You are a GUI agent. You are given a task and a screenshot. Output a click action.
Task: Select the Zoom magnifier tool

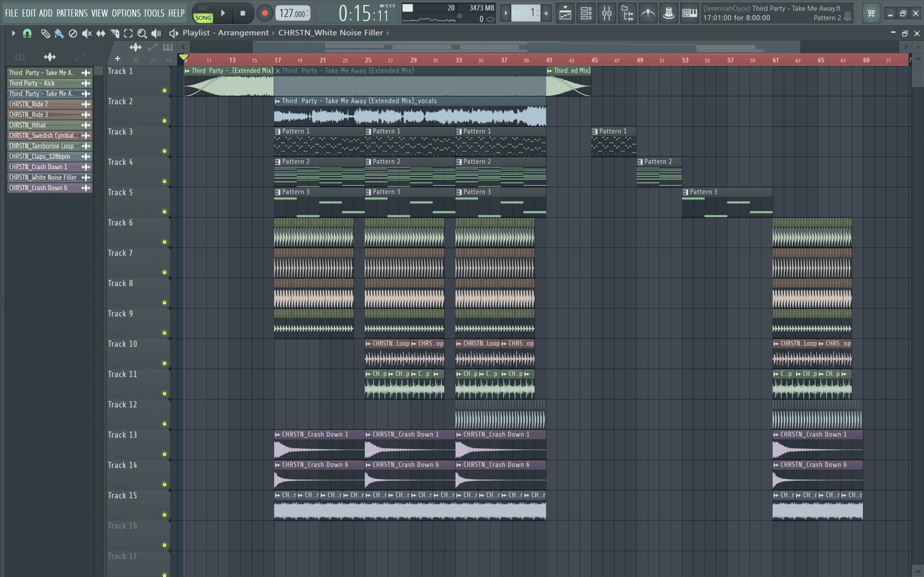pos(142,33)
